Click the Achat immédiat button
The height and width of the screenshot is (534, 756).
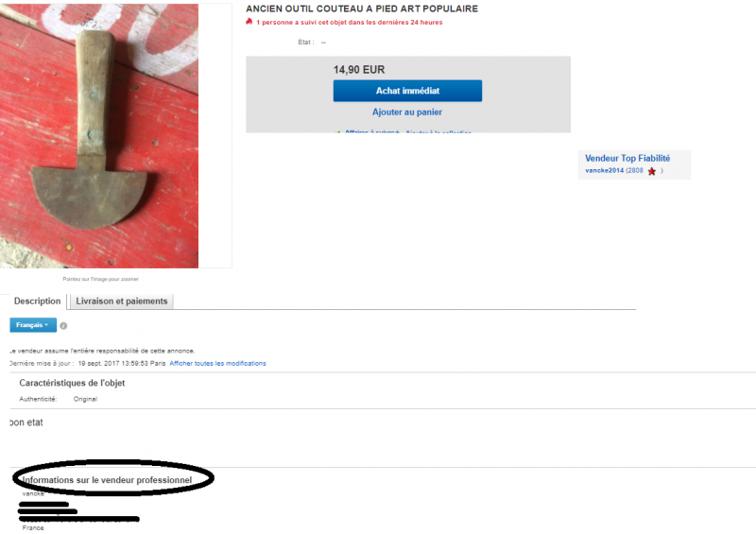point(407,91)
